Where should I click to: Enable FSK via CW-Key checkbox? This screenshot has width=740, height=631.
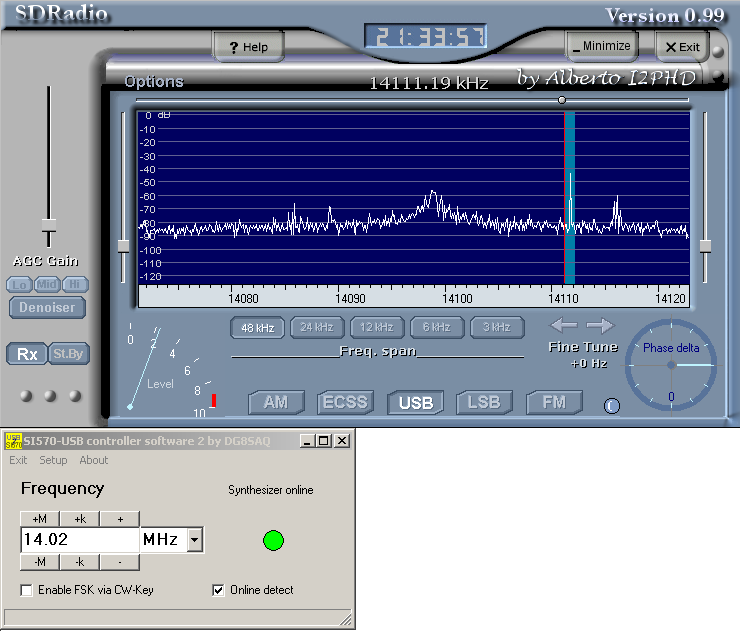[x=26, y=590]
